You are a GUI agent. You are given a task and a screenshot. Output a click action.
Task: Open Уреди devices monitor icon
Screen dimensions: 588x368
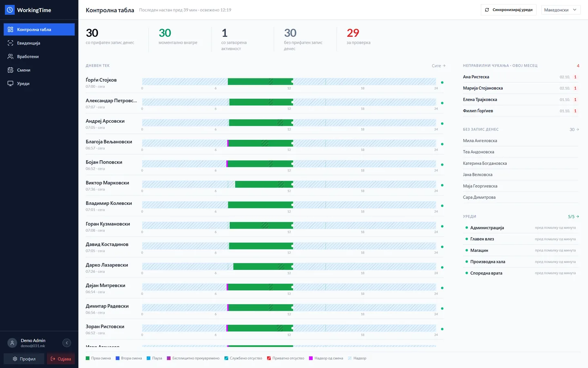(x=11, y=83)
